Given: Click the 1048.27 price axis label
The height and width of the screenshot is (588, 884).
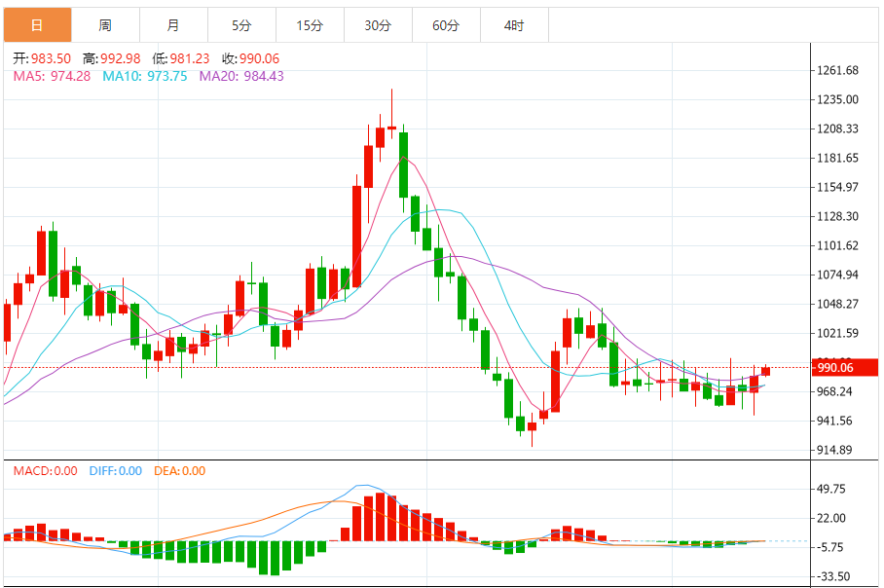Looking at the screenshot, I should (x=838, y=304).
